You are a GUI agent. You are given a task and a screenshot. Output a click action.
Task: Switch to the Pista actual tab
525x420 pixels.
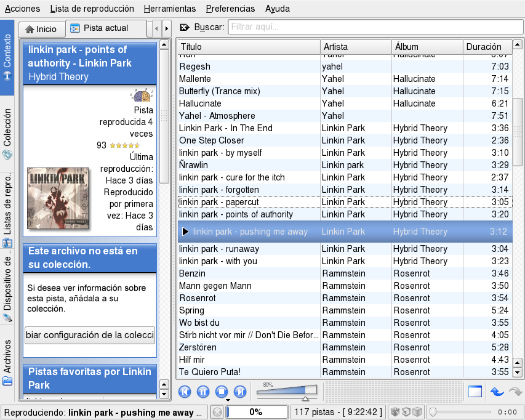[x=106, y=28]
